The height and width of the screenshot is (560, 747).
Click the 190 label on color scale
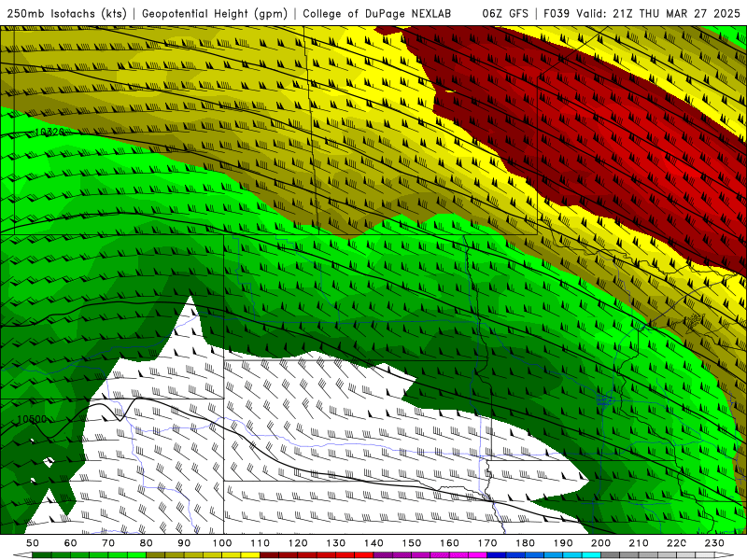(563, 543)
